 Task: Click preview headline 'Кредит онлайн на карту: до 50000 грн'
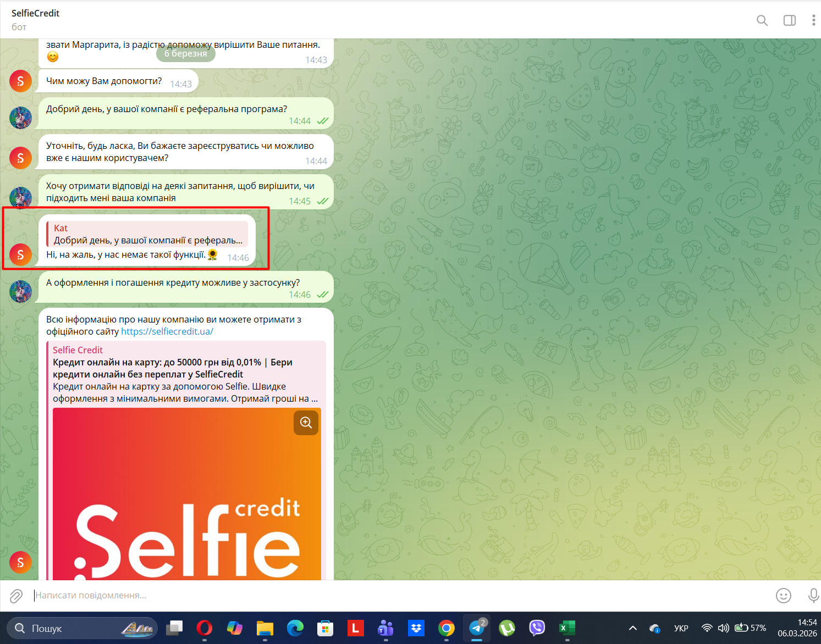pos(173,368)
